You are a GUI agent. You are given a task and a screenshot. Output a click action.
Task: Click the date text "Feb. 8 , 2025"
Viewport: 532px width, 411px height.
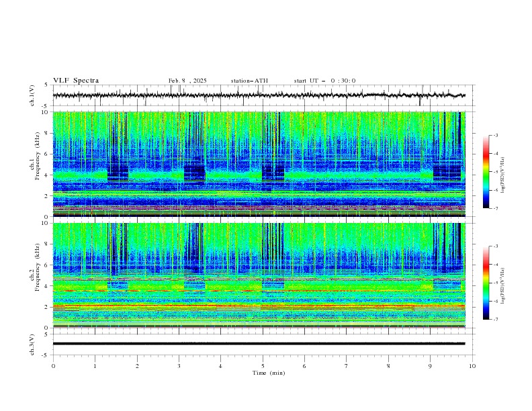187,81
